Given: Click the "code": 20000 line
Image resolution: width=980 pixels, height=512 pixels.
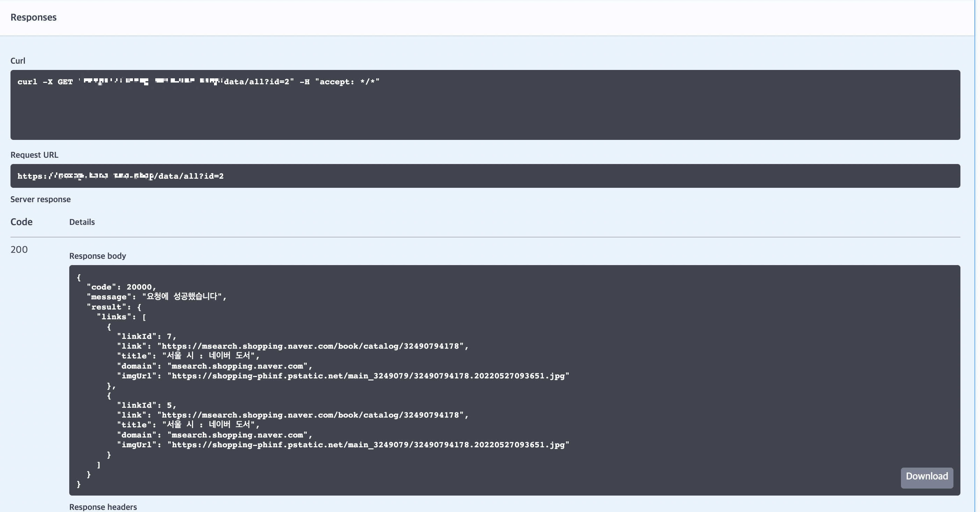Looking at the screenshot, I should coord(121,287).
